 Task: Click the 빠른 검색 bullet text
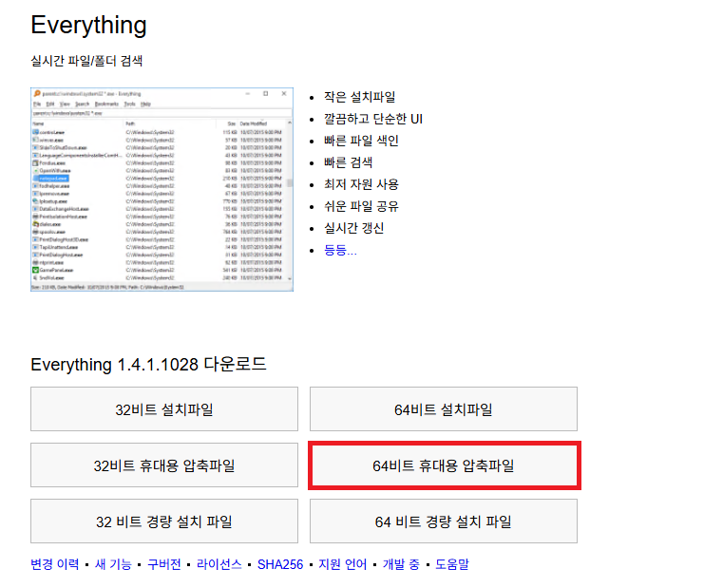pos(349,162)
